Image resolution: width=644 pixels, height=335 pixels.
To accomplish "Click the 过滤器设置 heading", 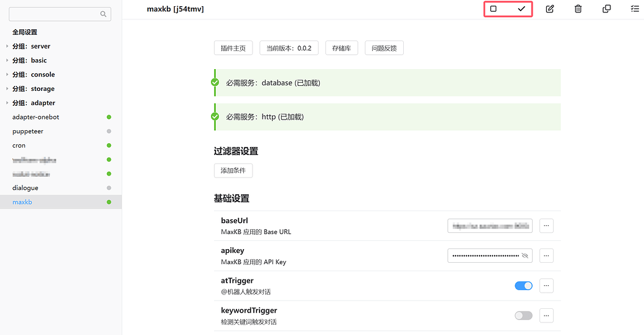I will (x=236, y=151).
